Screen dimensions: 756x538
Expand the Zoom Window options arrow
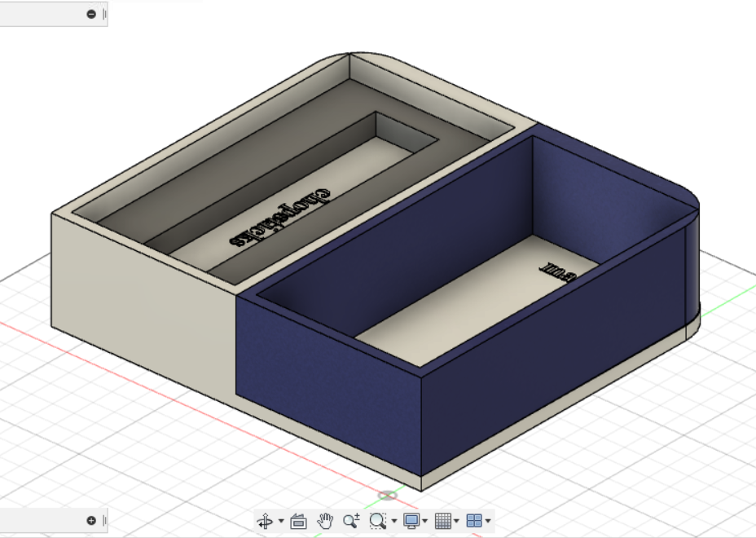point(394,521)
